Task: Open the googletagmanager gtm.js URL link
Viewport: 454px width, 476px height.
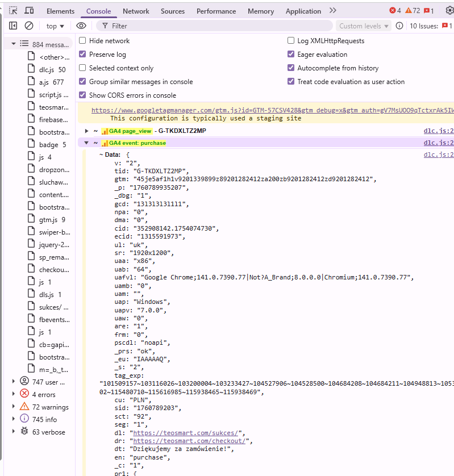Action: [272, 110]
